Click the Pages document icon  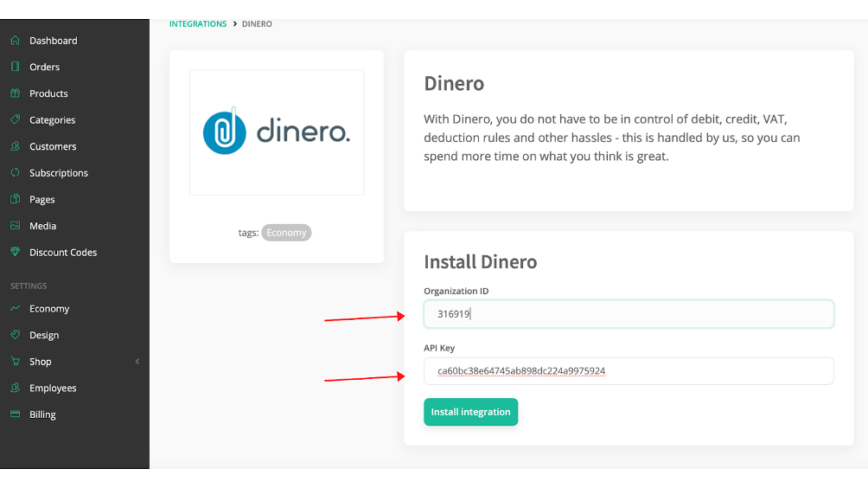point(15,199)
